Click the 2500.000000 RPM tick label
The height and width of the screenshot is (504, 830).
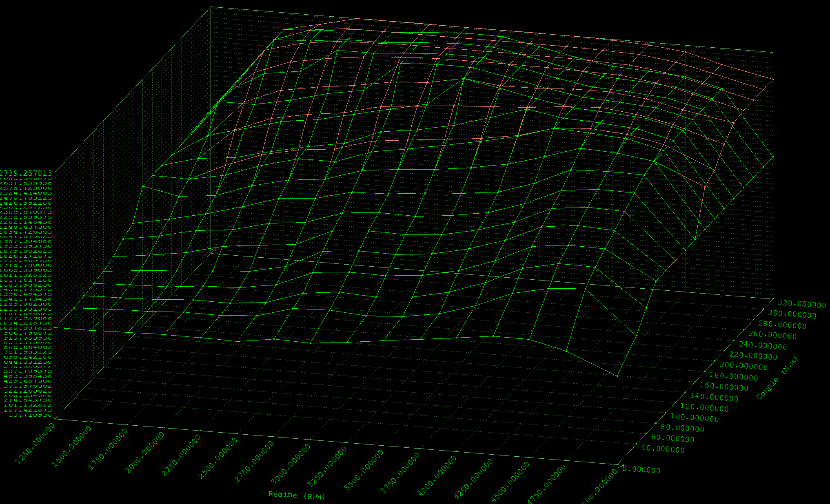[217, 459]
